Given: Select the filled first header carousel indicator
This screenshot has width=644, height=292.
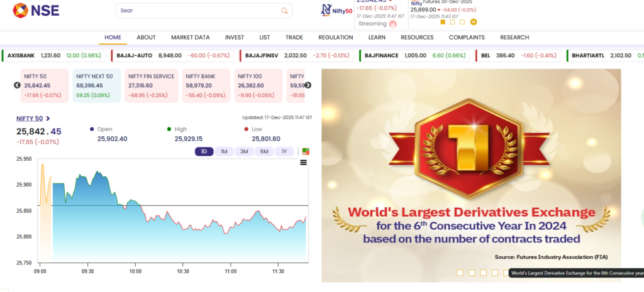Looking at the screenshot, I should click(443, 22).
